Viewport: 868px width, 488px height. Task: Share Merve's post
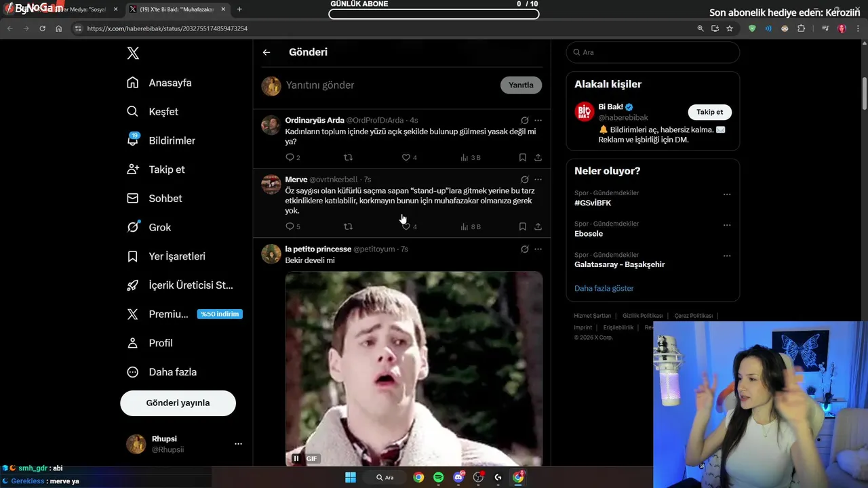point(538,226)
